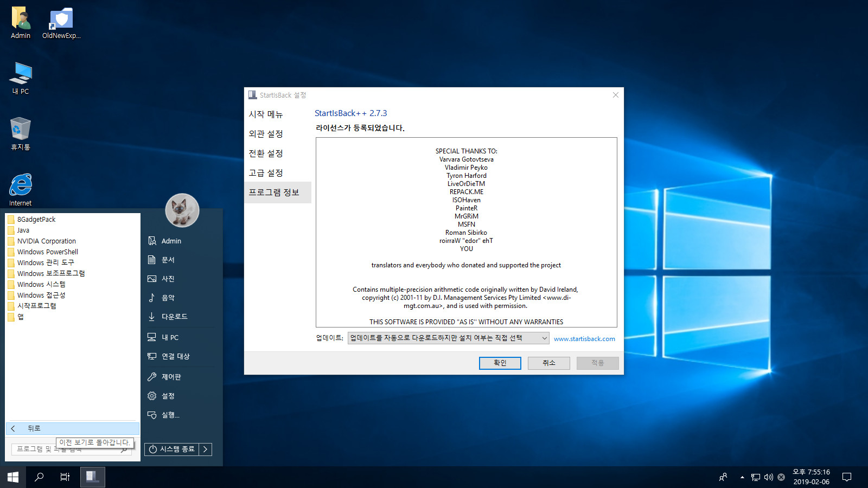Select 전환 설정 settings tab
868x488 pixels.
pyautogui.click(x=278, y=153)
